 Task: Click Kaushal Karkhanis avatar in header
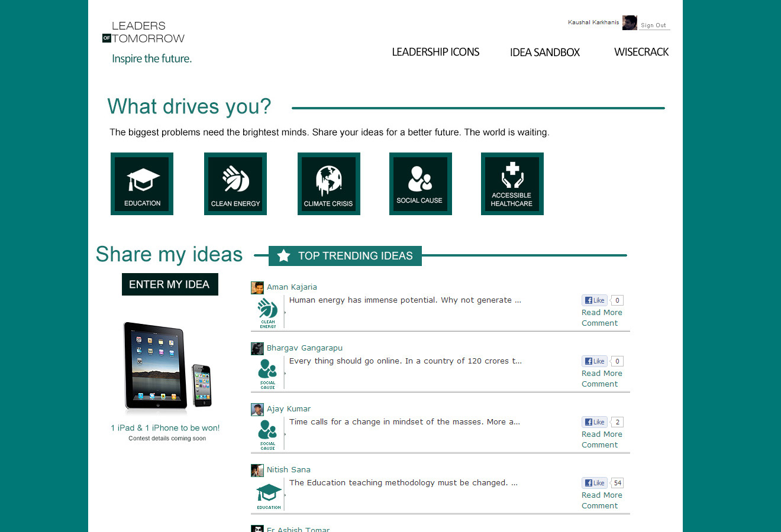pos(630,22)
